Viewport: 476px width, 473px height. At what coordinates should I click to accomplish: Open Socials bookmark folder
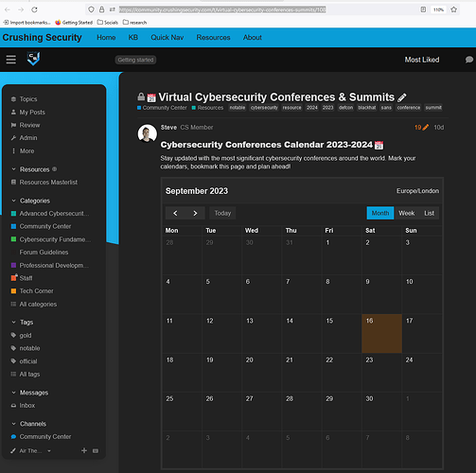[108, 23]
